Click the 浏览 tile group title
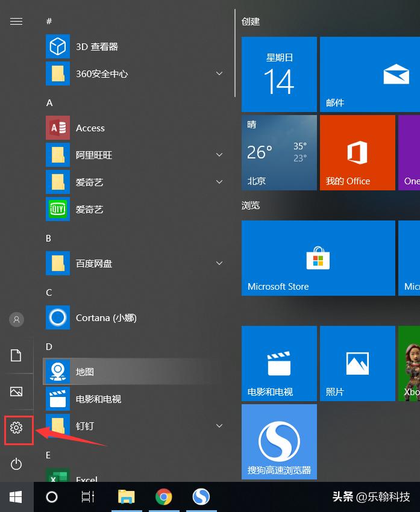The image size is (420, 512). [251, 205]
